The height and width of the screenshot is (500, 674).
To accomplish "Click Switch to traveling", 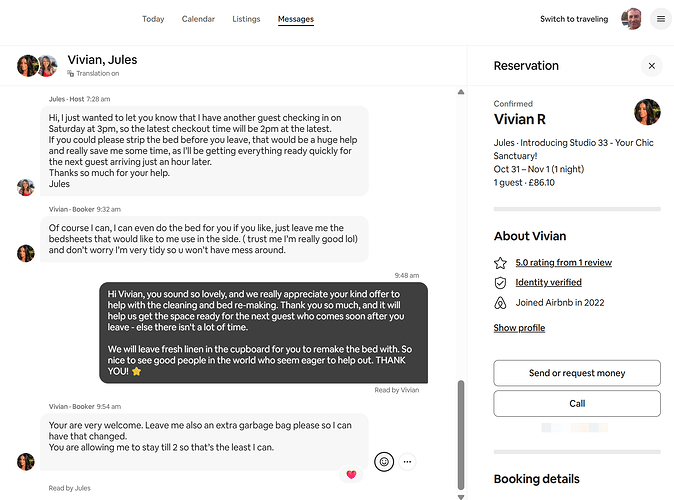I will 573,19.
